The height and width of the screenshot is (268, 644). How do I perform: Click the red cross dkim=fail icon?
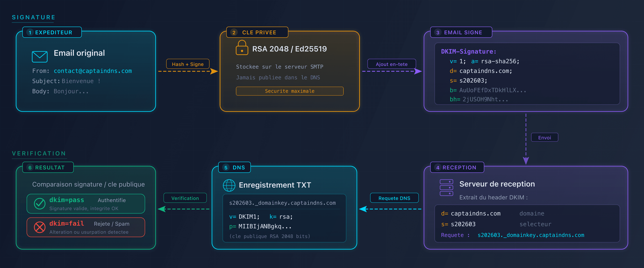pyautogui.click(x=40, y=227)
